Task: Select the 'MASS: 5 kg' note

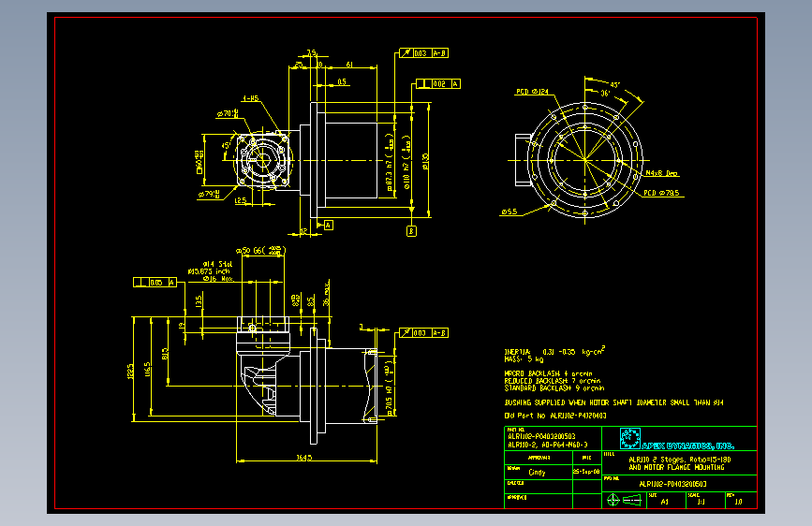Action: pyautogui.click(x=524, y=358)
